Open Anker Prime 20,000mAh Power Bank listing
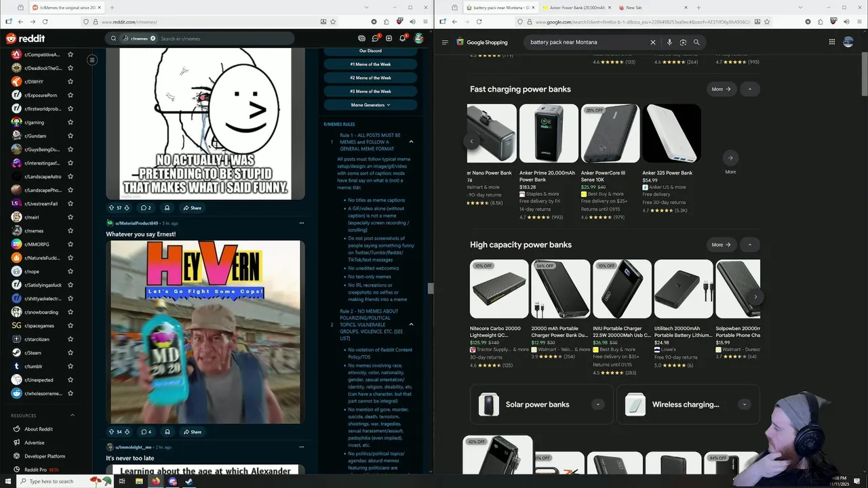Screen dimensions: 868x488 549,162
